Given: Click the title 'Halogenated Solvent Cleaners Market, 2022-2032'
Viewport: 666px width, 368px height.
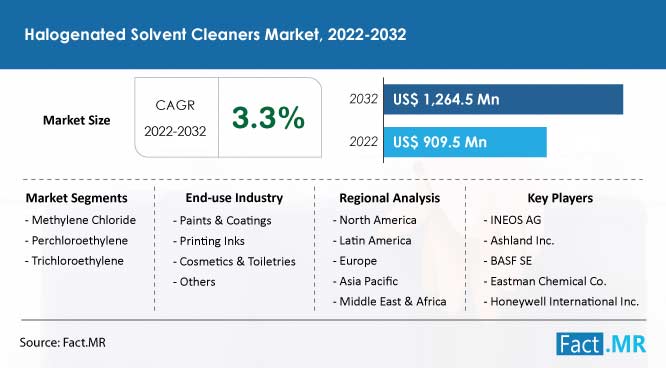Looking at the screenshot, I should coord(215,34).
